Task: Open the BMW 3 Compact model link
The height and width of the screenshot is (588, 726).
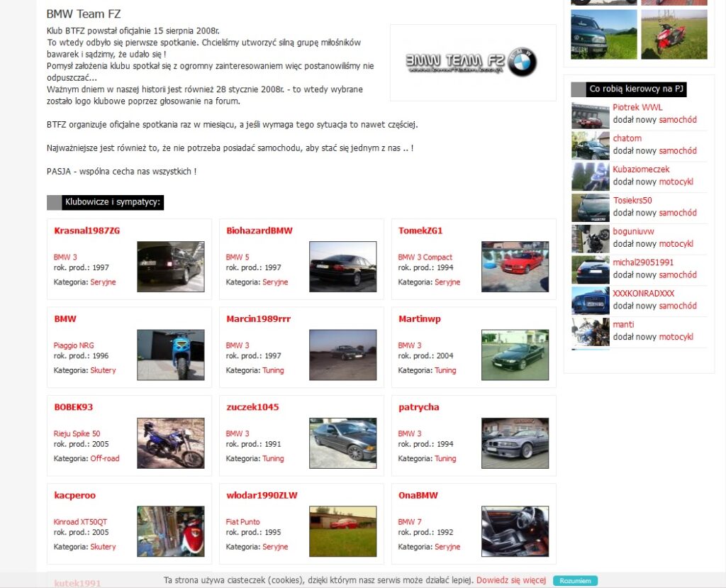Action: coord(425,257)
